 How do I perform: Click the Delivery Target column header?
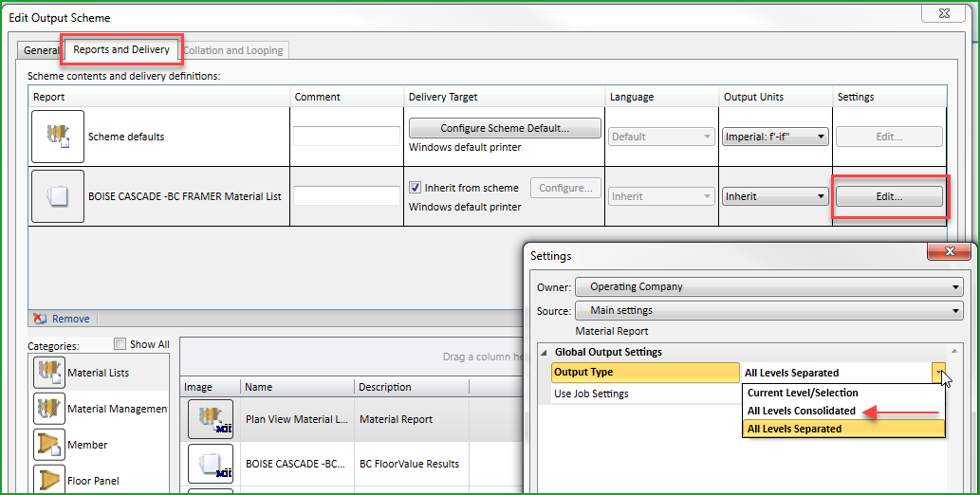[x=504, y=97]
